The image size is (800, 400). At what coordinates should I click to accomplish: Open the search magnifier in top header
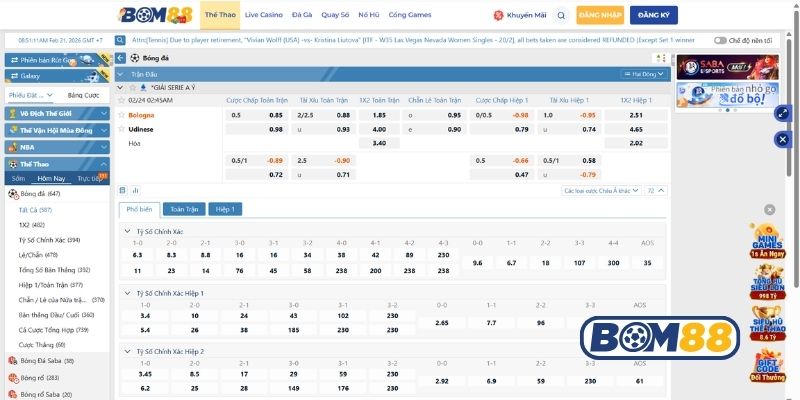coord(561,15)
